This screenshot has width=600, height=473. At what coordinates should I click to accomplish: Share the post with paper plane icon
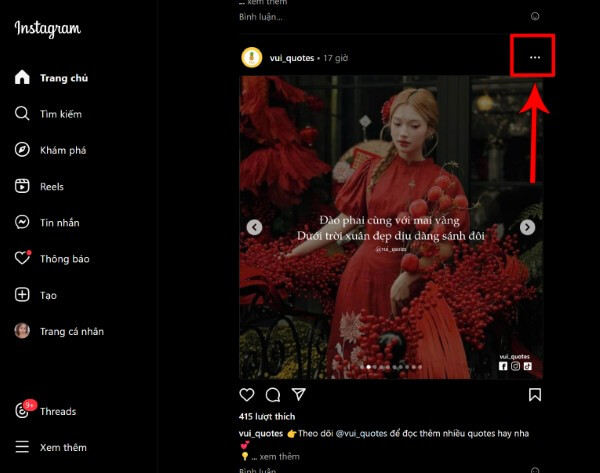pyautogui.click(x=299, y=394)
